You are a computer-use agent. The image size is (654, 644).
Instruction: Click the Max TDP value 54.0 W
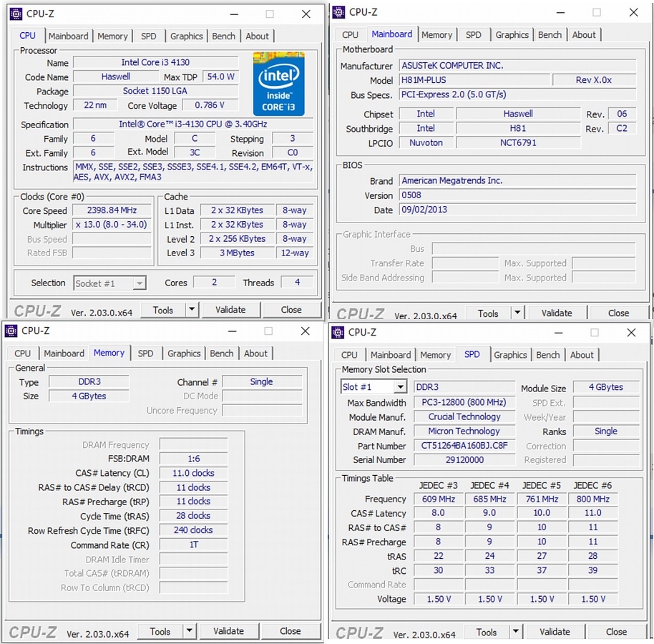coord(220,77)
